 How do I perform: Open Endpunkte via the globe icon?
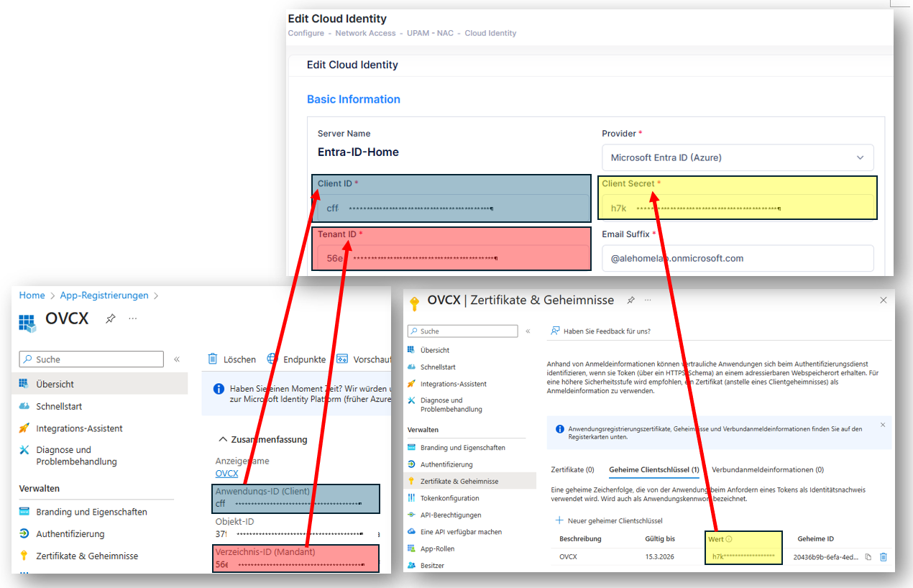pyautogui.click(x=272, y=359)
